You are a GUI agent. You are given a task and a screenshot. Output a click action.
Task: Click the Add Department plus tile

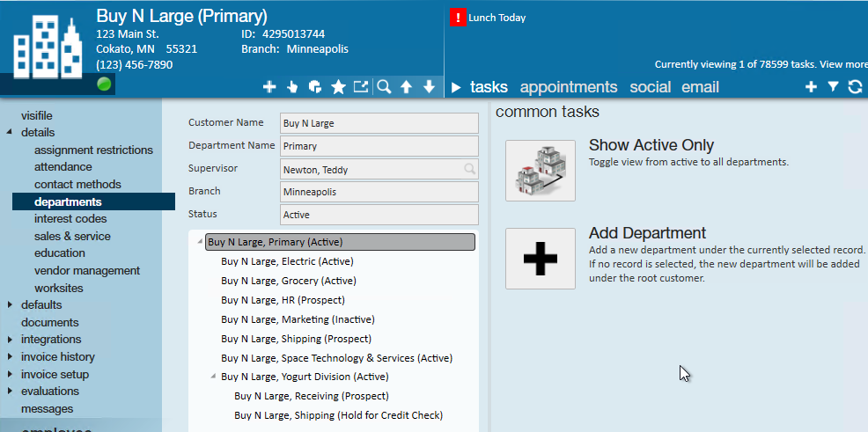(x=541, y=259)
